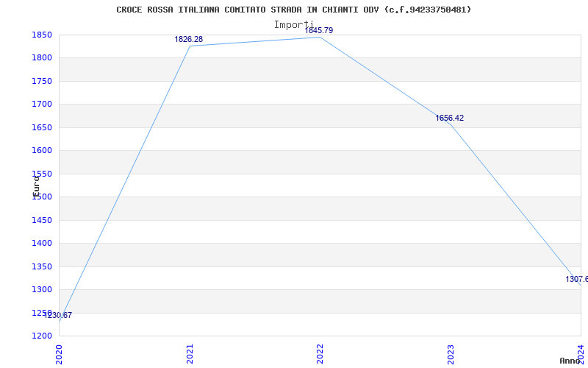The width and height of the screenshot is (588, 368).
Task: Click the chart title CROCE ROSSA ITALIANA COMITATO STRADA IN CHIANTI
Action: 293,10
